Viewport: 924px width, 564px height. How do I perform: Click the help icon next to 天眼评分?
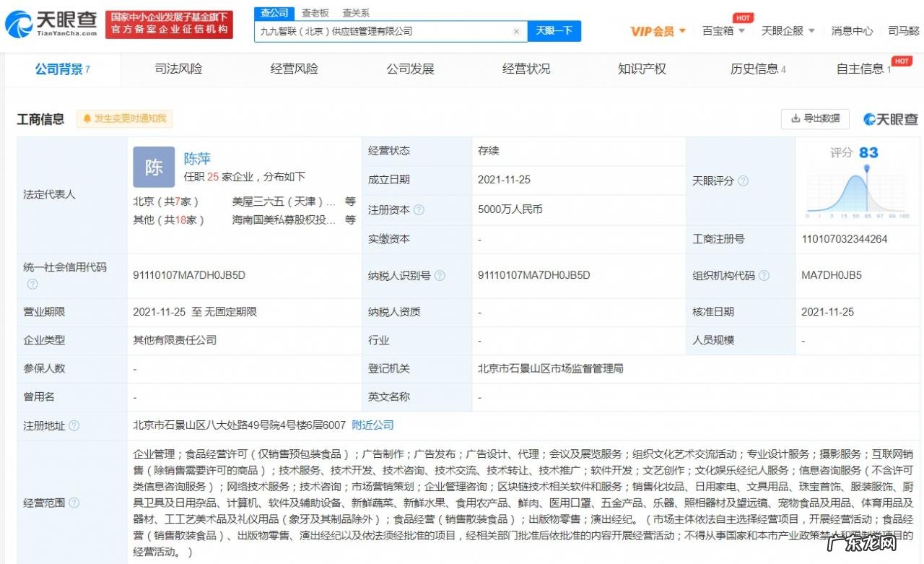pos(744,181)
